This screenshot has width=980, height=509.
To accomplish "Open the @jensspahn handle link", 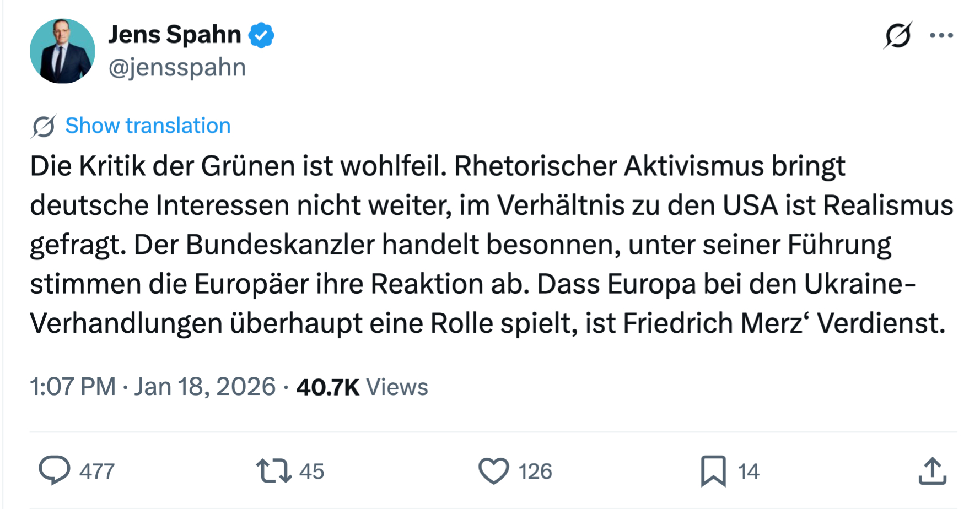I will (x=177, y=68).
